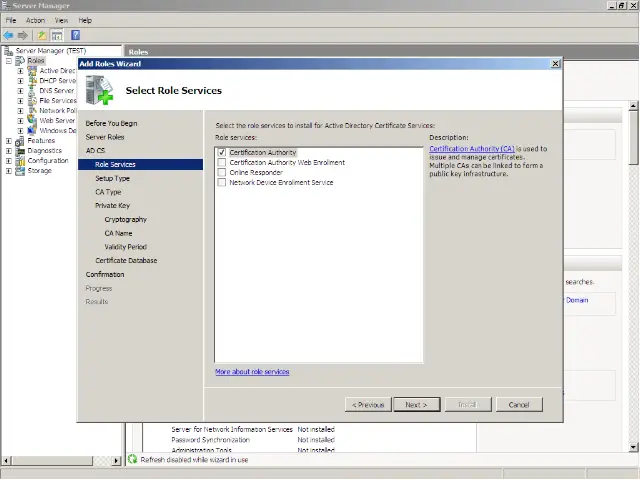Viewport: 640px width, 480px height.
Task: Expand the Configuration tree node
Action: pos(9,161)
